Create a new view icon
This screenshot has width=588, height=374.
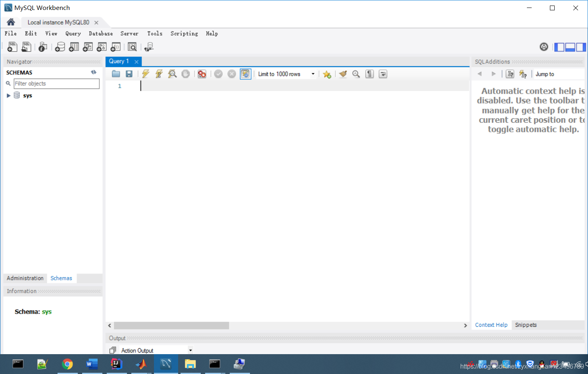[88, 47]
